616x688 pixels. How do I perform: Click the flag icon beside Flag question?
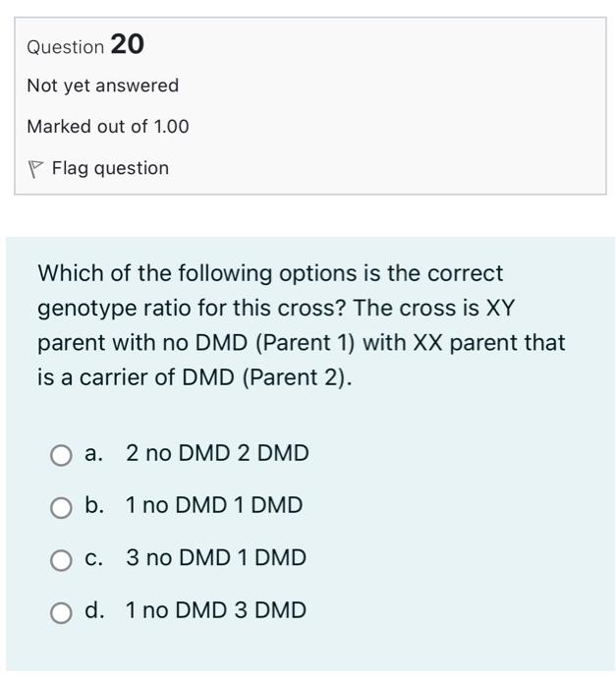click(x=35, y=169)
